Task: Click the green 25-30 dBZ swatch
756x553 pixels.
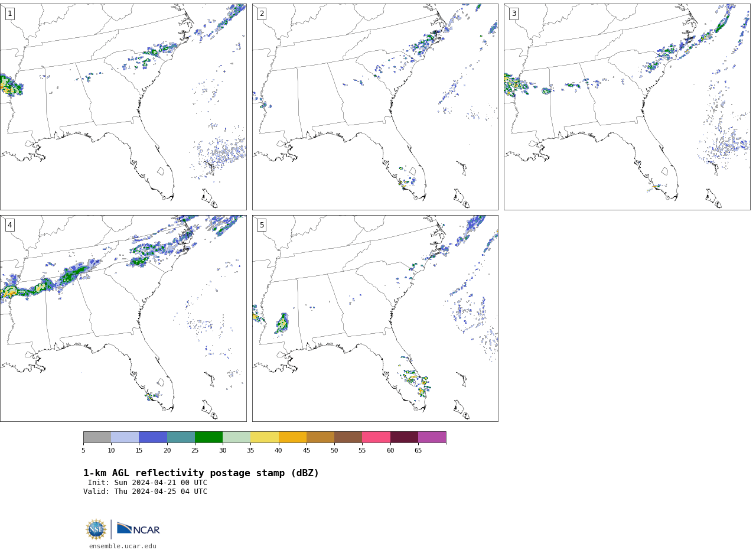Action: click(x=208, y=437)
